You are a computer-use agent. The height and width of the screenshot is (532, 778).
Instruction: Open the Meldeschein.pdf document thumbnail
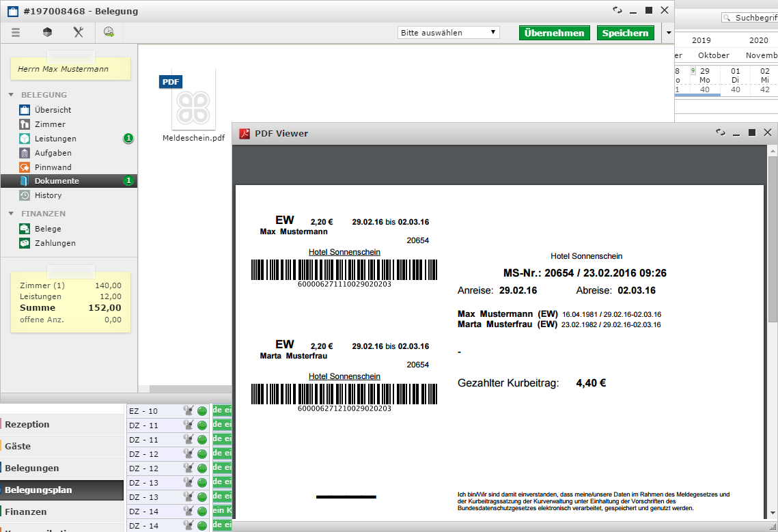pos(193,101)
